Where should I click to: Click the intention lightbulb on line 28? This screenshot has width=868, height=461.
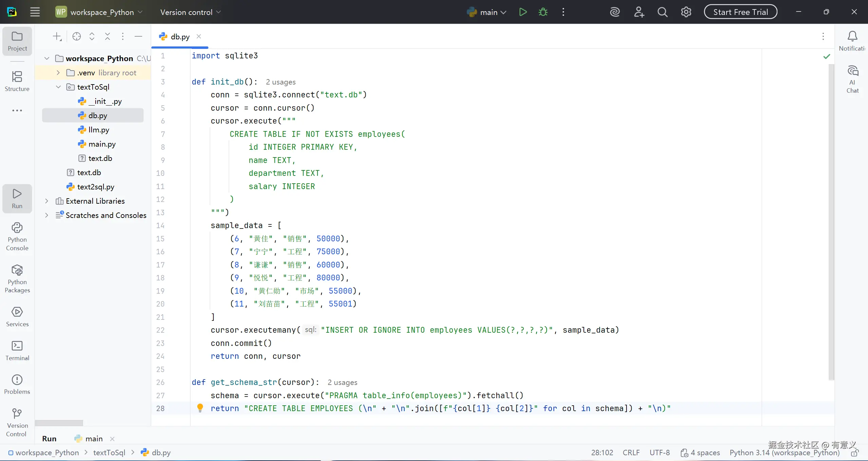(x=200, y=408)
